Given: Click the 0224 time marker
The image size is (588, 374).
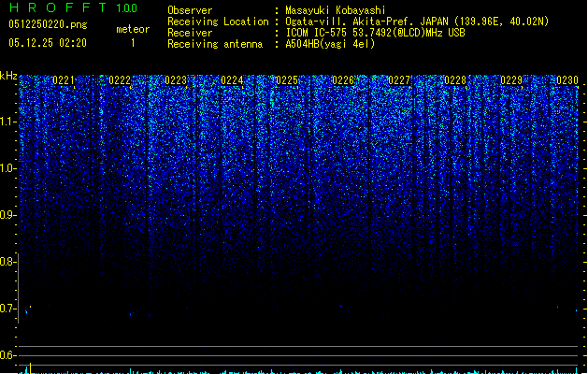Looking at the screenshot, I should tap(232, 80).
